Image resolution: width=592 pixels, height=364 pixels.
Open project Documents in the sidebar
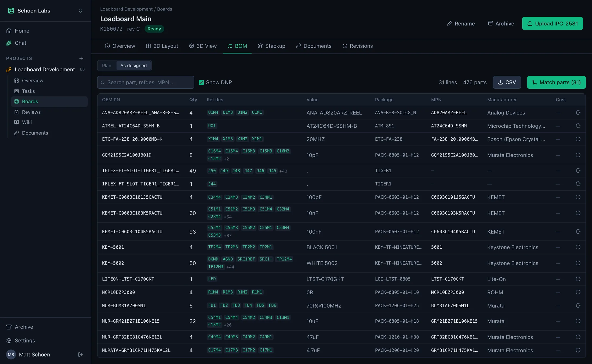pos(35,133)
